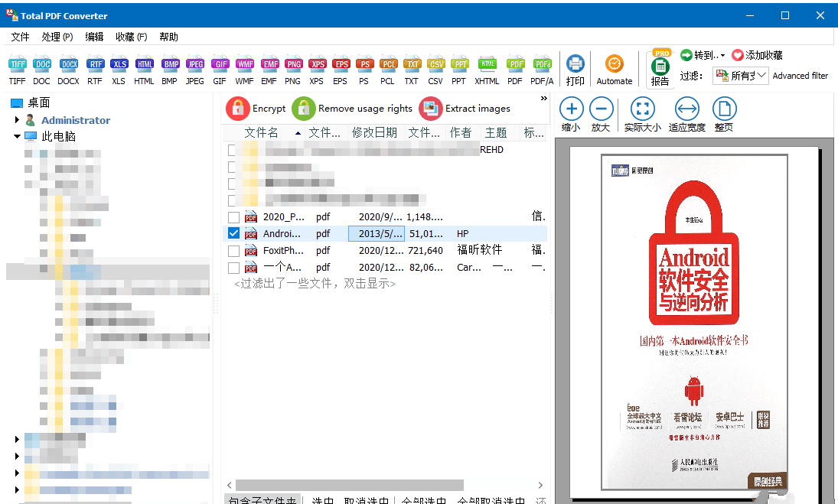Zoom out preview with 缩小

point(571,114)
